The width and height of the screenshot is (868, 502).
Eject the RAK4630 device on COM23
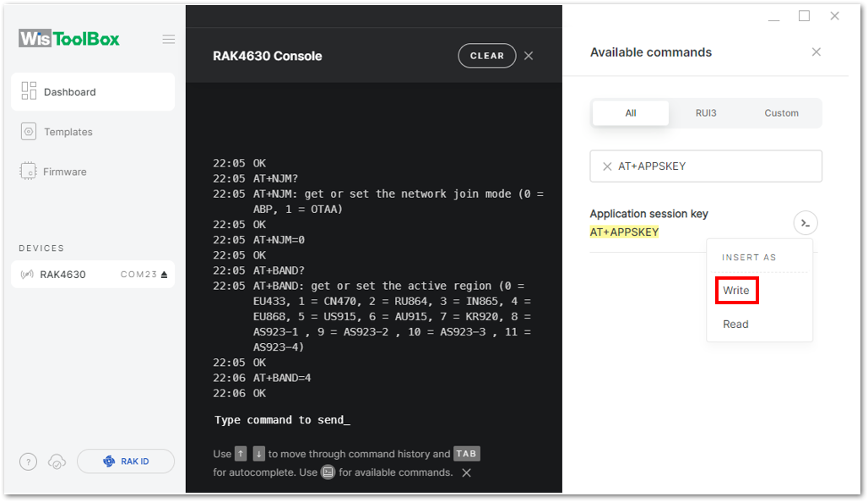click(x=164, y=275)
